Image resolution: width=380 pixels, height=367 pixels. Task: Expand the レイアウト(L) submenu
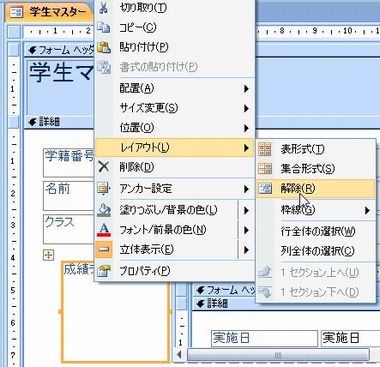coord(175,147)
